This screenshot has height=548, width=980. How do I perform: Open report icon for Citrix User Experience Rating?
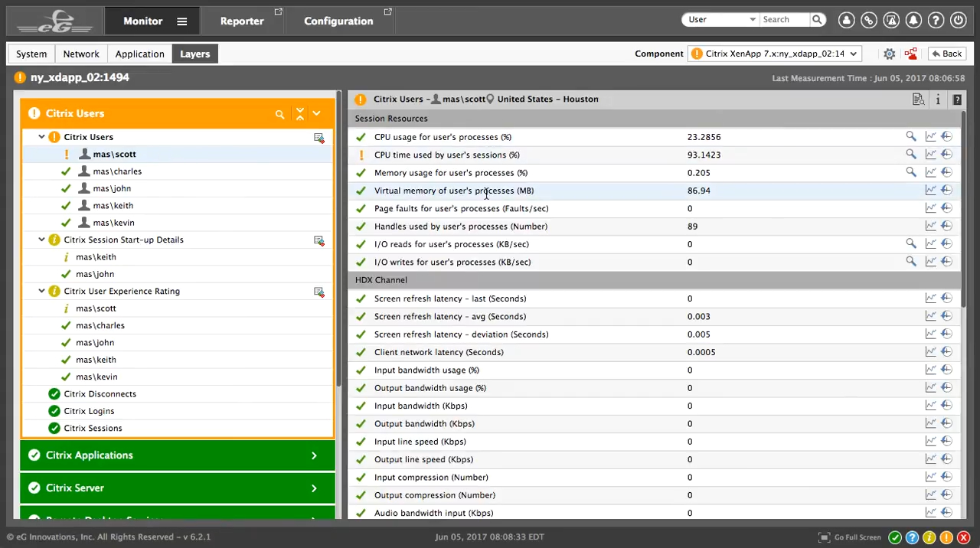tap(318, 292)
